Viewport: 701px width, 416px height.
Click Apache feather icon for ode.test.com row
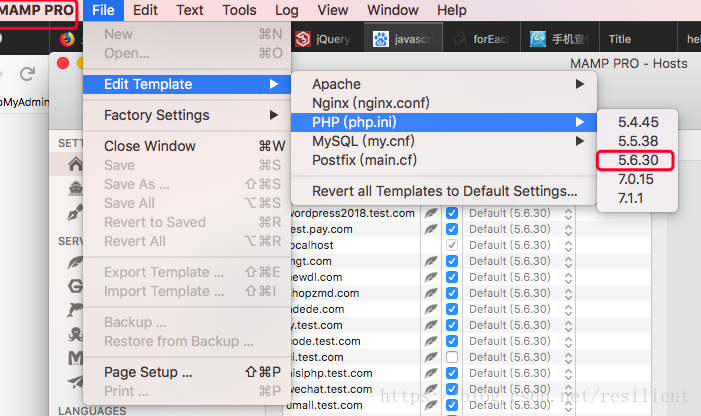(431, 341)
